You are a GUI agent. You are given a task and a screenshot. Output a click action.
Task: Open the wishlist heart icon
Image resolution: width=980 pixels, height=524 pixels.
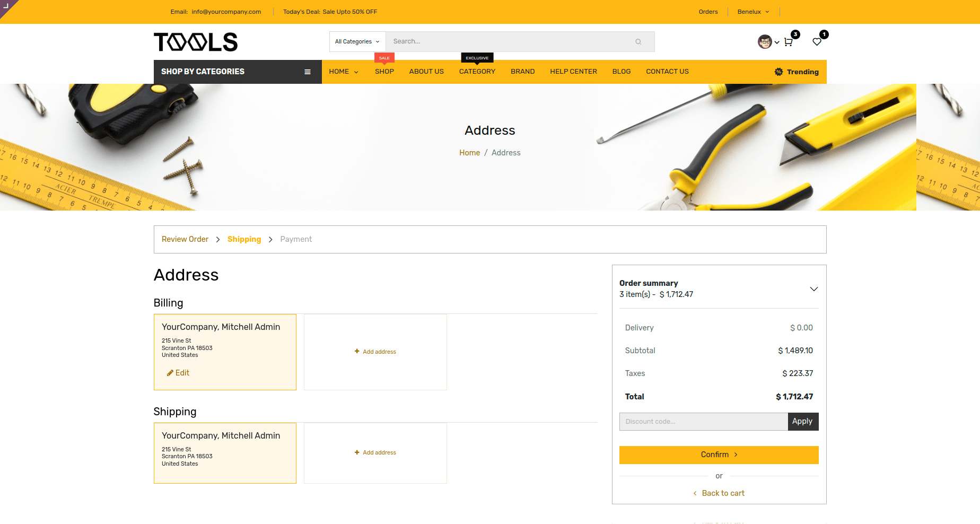(x=817, y=42)
